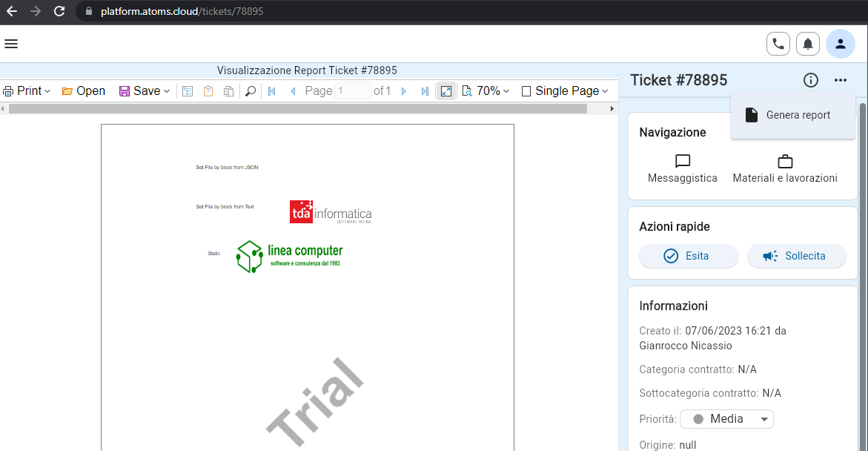Open Messaggistica navigation
Image resolution: width=868 pixels, height=451 pixels.
683,169
